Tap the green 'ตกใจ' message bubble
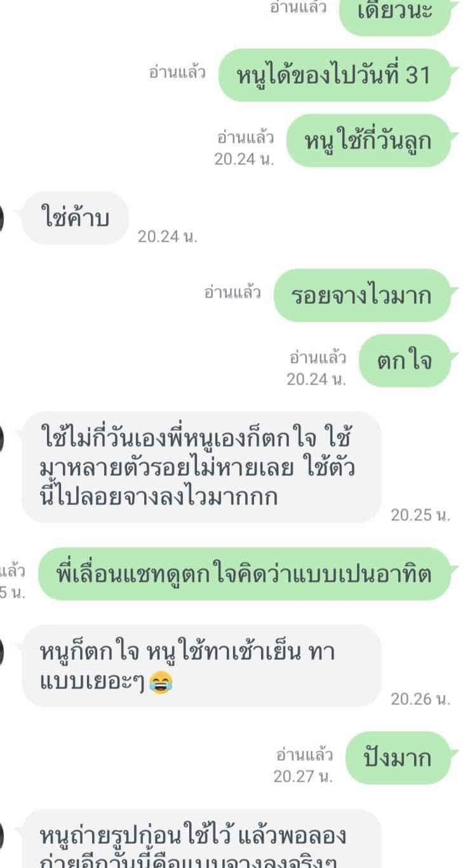The image size is (463, 868). pyautogui.click(x=405, y=361)
